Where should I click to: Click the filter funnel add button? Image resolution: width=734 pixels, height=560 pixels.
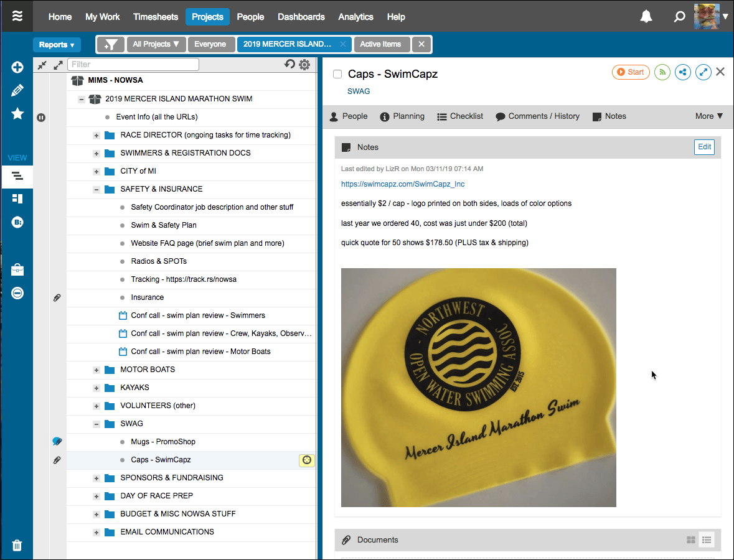point(111,44)
